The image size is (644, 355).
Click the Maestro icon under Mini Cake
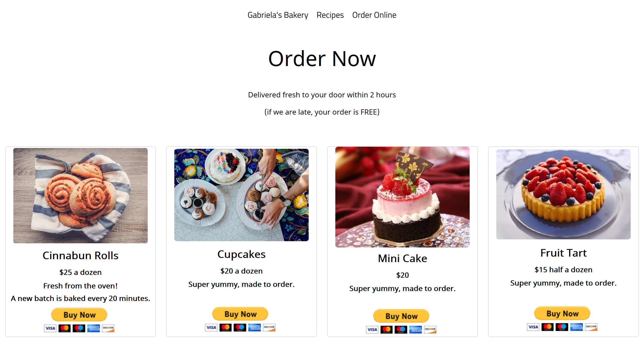coord(401,329)
